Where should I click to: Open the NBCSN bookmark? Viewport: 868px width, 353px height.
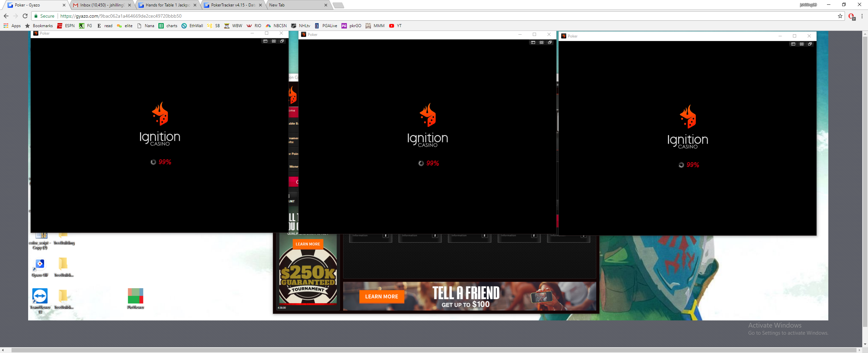pyautogui.click(x=276, y=26)
